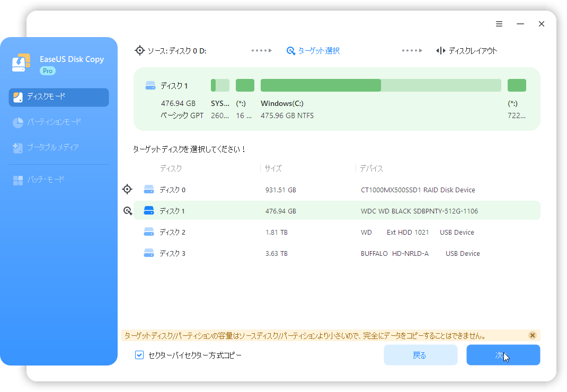Click the EaseUS Disk Copy logo icon
The width and height of the screenshot is (567, 392).
[x=21, y=63]
